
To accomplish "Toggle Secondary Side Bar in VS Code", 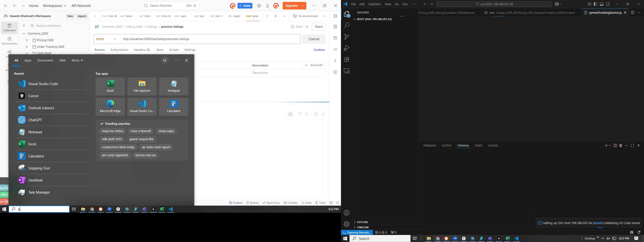I will point(608,4).
